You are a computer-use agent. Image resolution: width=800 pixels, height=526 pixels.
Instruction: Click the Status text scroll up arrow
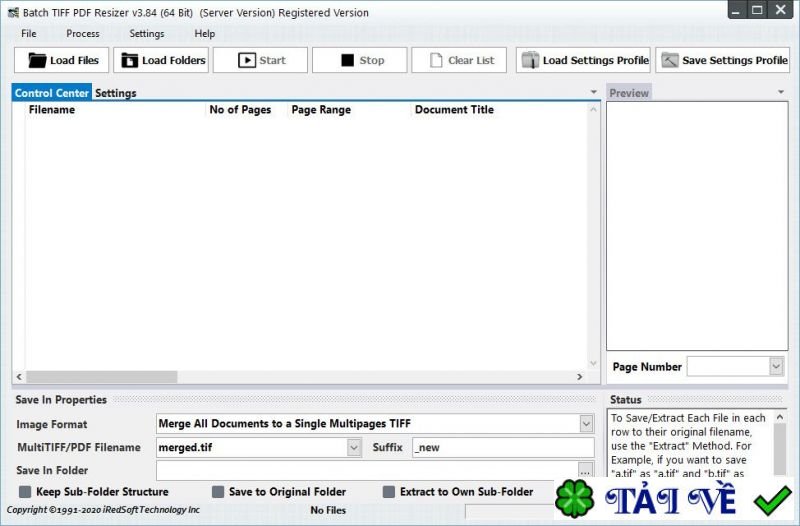pyautogui.click(x=780, y=417)
